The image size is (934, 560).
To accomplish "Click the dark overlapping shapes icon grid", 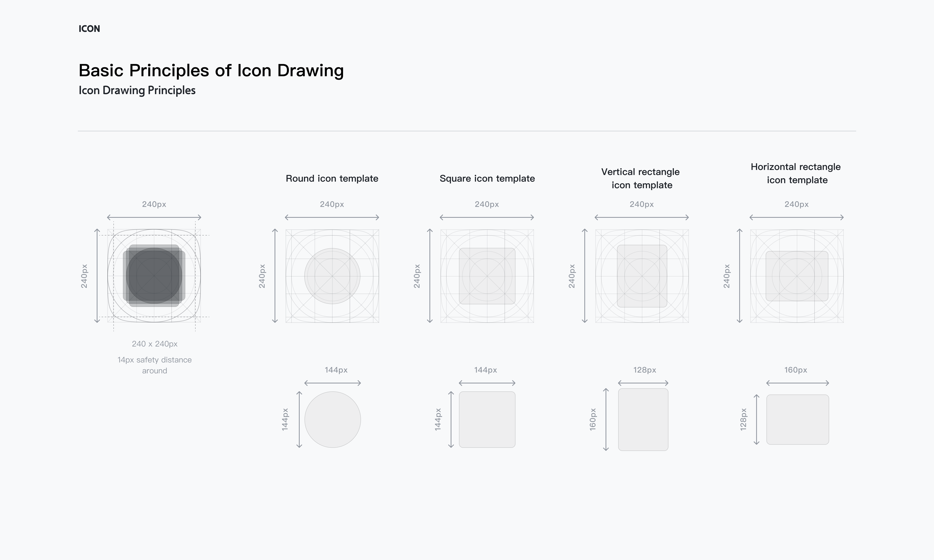I will [x=154, y=276].
